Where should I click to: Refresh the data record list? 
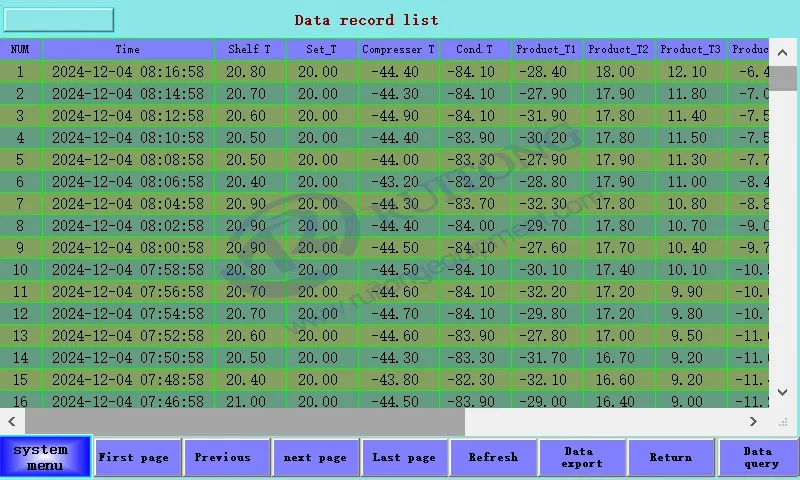click(493, 457)
